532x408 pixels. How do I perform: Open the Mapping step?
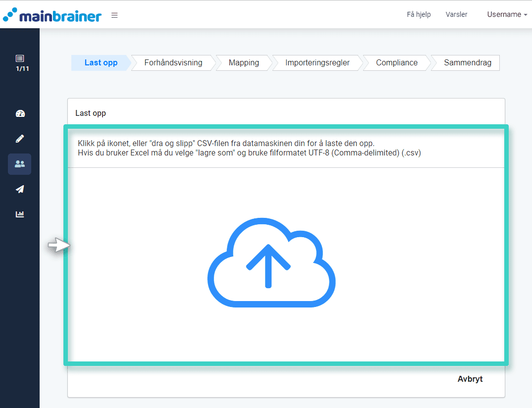tap(243, 62)
